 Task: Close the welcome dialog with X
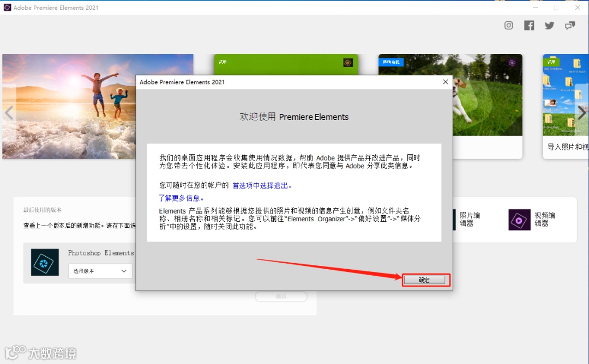(x=445, y=82)
